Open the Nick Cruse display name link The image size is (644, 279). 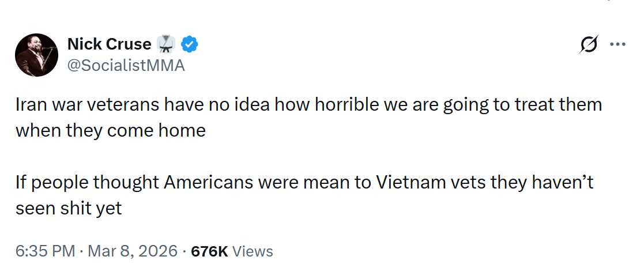110,44
